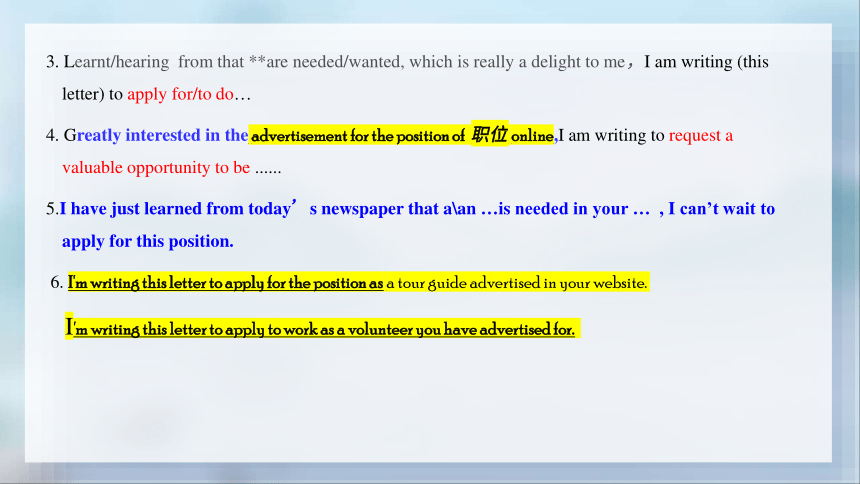
Task: Click the sentence ending "volunteer you have advertised for."
Action: pyautogui.click(x=320, y=328)
